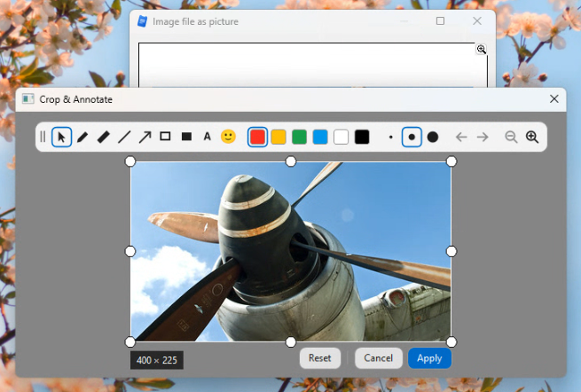581x392 pixels.
Task: Zoom in on the image
Action: click(532, 137)
